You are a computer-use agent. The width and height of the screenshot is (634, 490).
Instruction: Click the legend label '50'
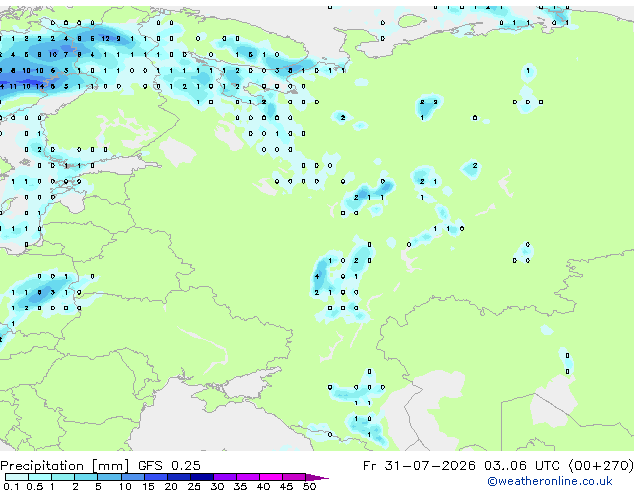310,486
